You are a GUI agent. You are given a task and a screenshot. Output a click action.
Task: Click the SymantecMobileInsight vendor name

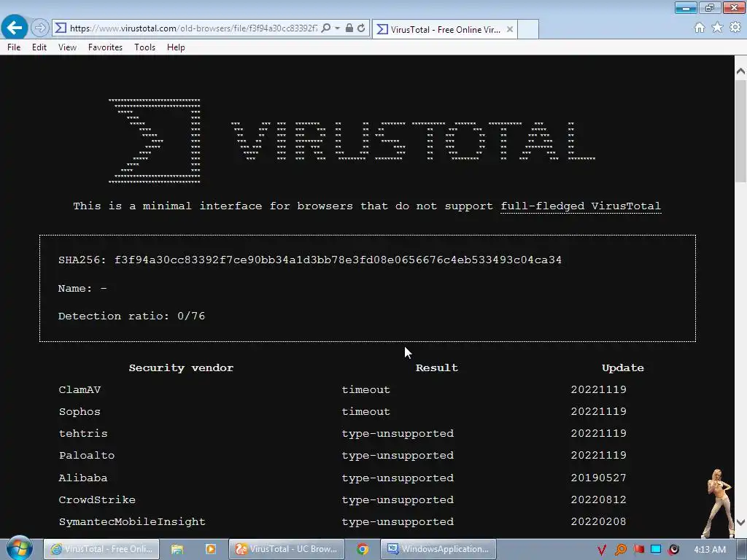coord(132,521)
